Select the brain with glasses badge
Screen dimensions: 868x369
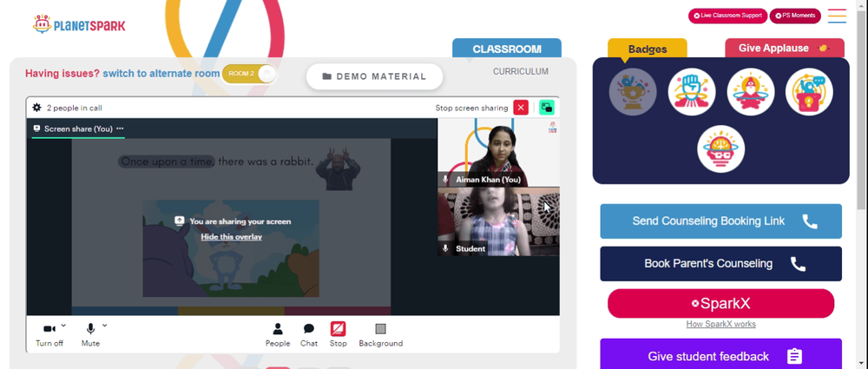(720, 148)
